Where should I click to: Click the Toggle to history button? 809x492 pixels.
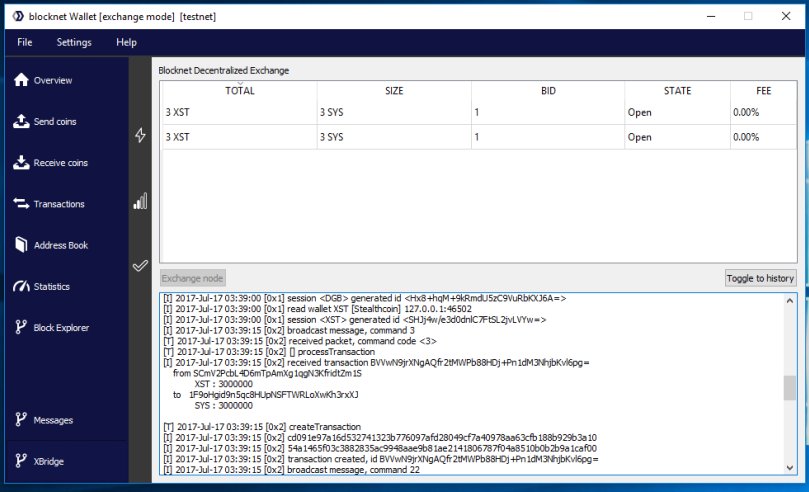coord(760,278)
